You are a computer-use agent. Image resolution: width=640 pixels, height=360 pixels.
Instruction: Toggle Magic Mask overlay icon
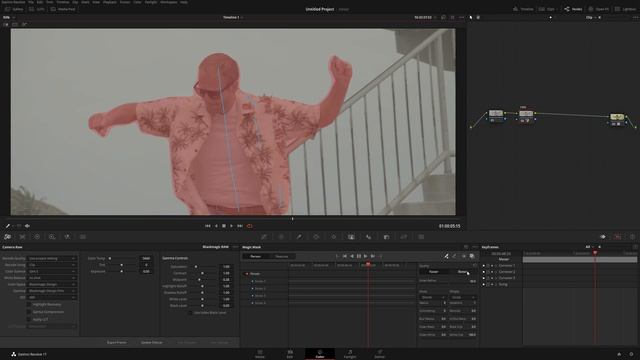tap(472, 256)
